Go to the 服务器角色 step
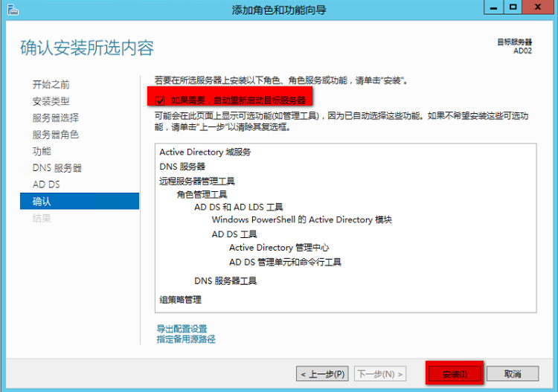Viewport: 558px width, 392px height. pyautogui.click(x=56, y=135)
